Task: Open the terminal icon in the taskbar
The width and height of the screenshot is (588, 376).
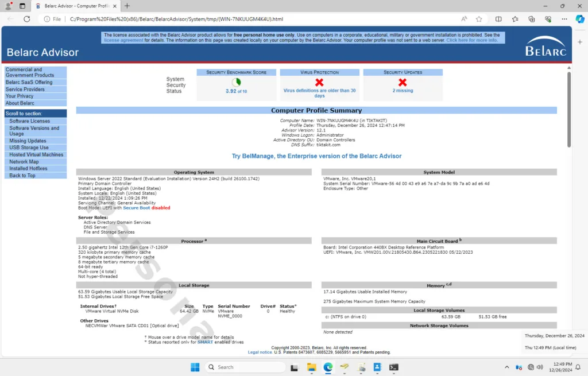Action: coord(394,367)
